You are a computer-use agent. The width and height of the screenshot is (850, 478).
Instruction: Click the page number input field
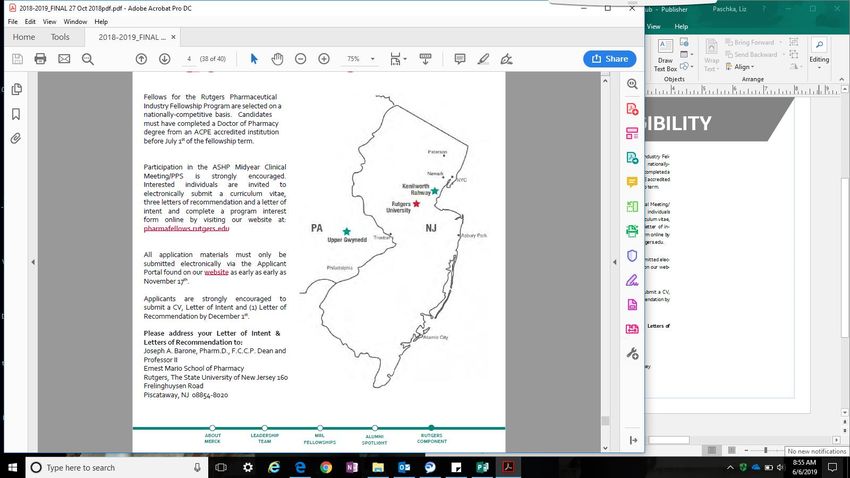(189, 59)
